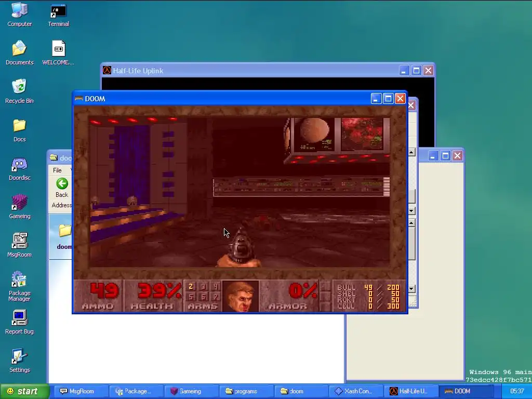The width and height of the screenshot is (532, 399).
Task: Open the Recycle Bin
Action: [19, 91]
